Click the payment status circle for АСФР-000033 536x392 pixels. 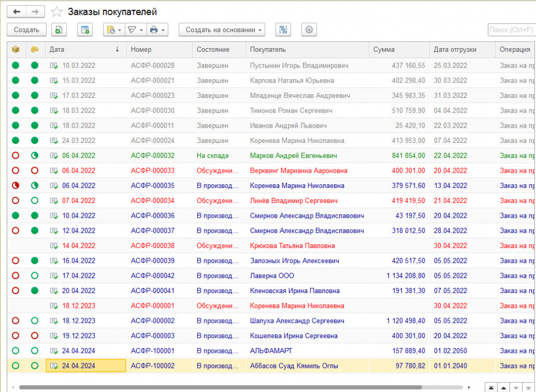35,171
